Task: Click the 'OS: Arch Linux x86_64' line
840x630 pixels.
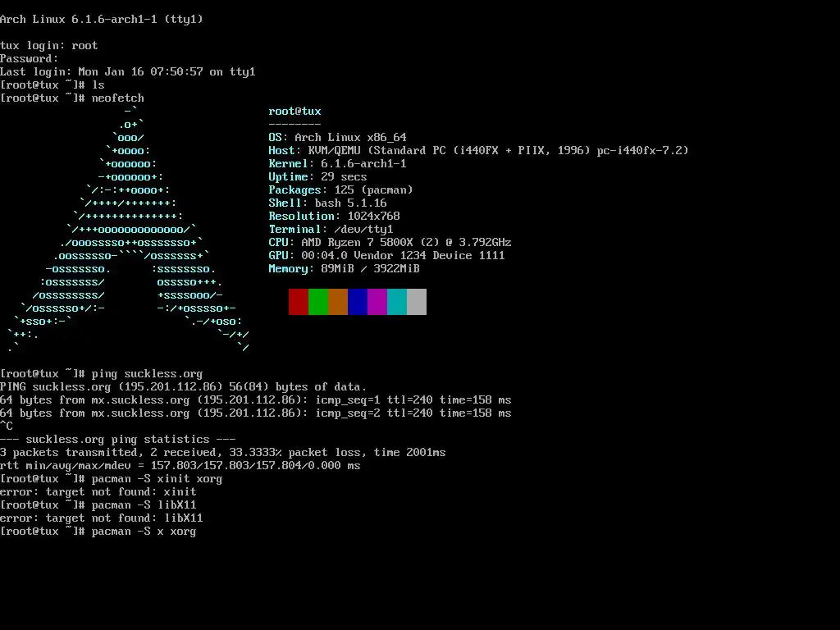Action: click(337, 138)
